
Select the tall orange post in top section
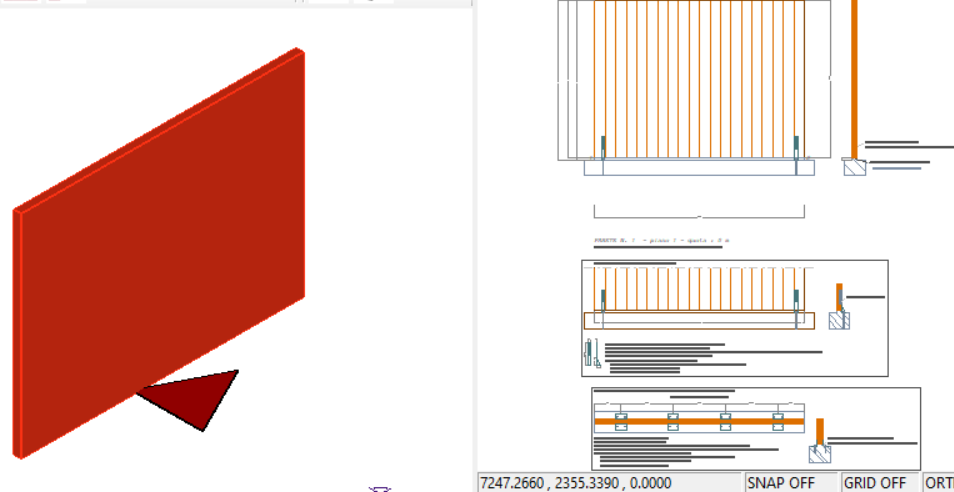click(x=854, y=75)
